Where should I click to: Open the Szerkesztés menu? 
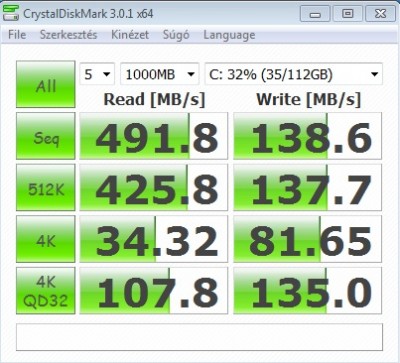click(x=68, y=35)
